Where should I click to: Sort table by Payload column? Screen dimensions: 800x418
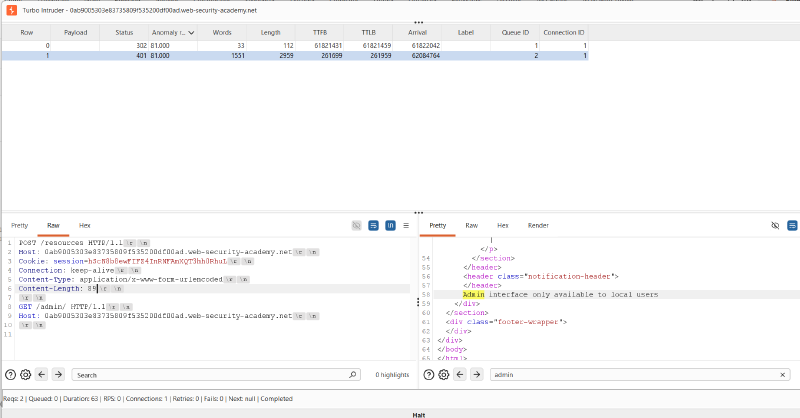(x=76, y=33)
